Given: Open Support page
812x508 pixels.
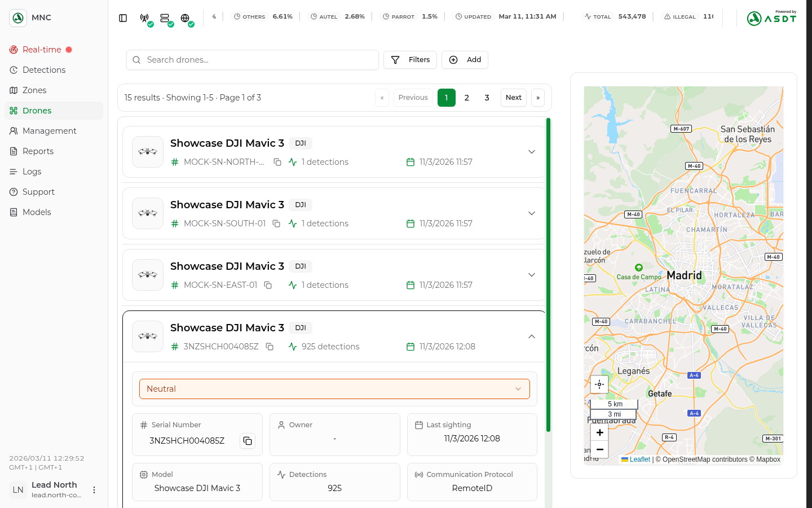Looking at the screenshot, I should [54, 192].
